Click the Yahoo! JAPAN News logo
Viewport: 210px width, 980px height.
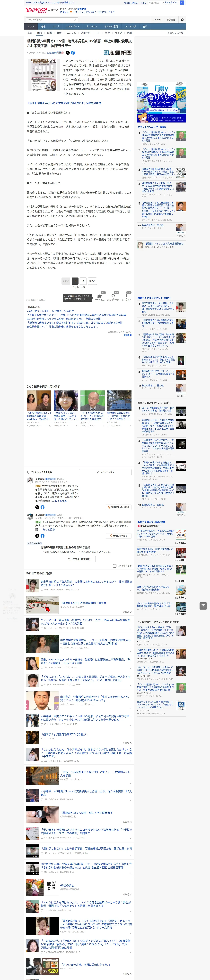[x=42, y=10]
